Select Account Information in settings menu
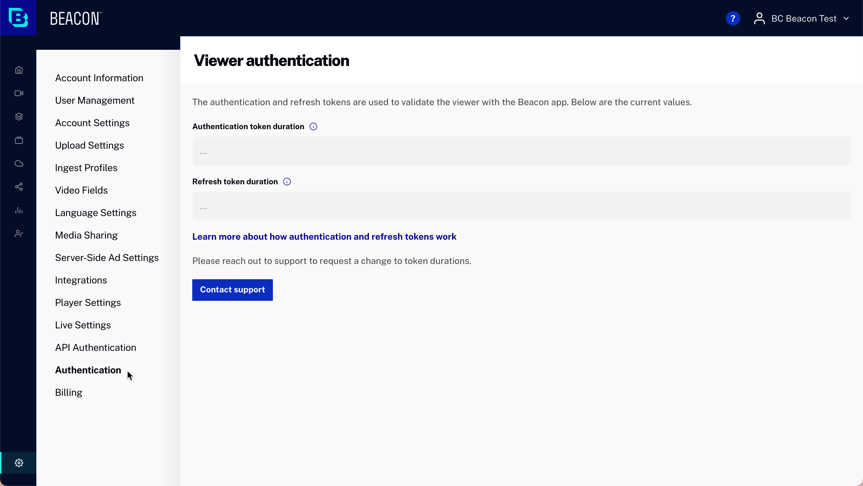Viewport: 863px width, 486px height. pos(99,78)
